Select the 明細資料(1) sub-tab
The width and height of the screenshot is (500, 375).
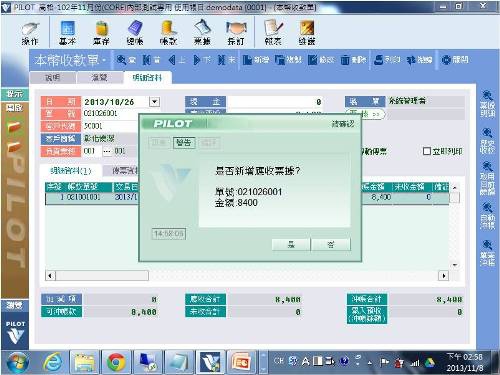tap(71, 171)
